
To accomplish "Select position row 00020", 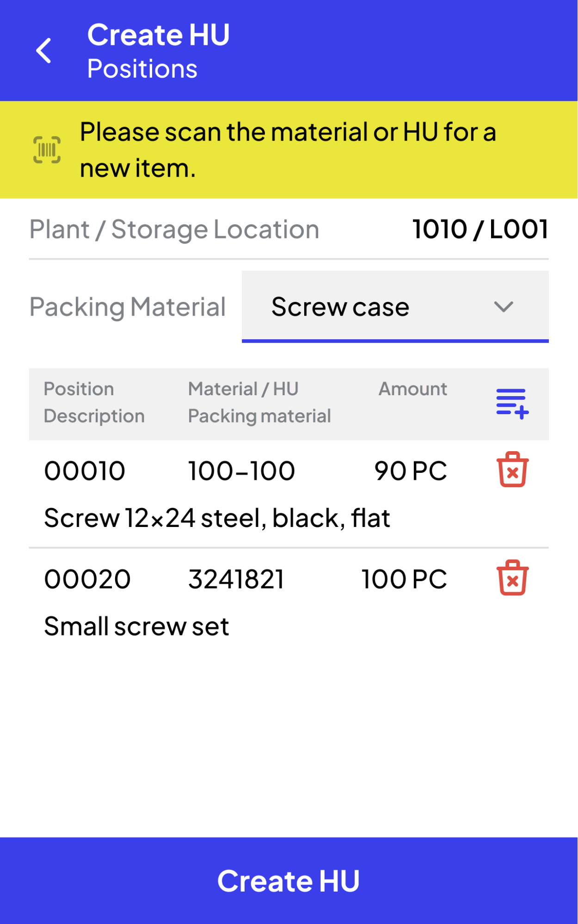I will [x=87, y=579].
